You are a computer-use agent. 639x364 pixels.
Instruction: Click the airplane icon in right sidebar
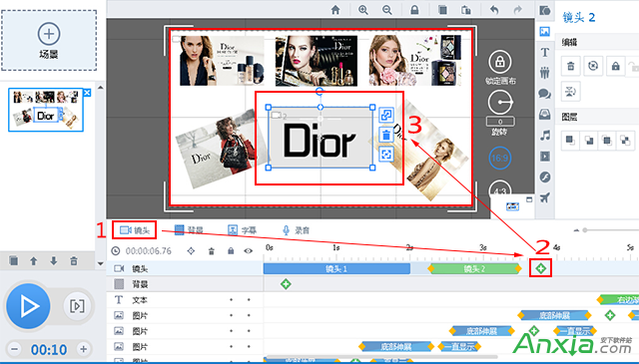(x=545, y=197)
